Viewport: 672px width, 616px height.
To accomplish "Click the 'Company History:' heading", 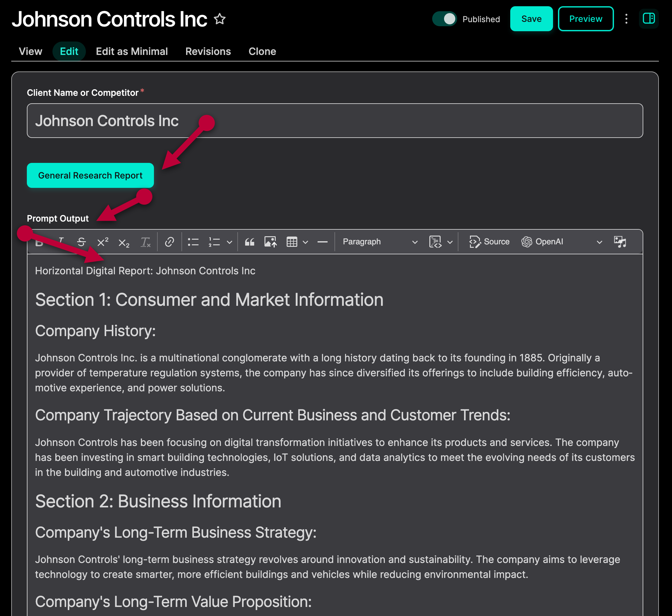I will pyautogui.click(x=95, y=331).
